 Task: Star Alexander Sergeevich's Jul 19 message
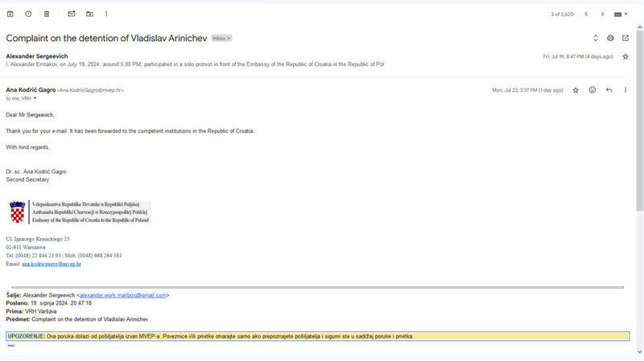tap(625, 56)
